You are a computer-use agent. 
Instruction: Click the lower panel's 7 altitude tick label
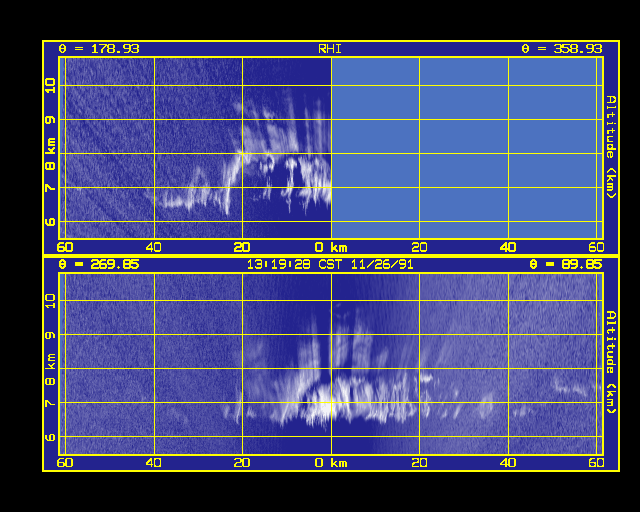(50, 403)
